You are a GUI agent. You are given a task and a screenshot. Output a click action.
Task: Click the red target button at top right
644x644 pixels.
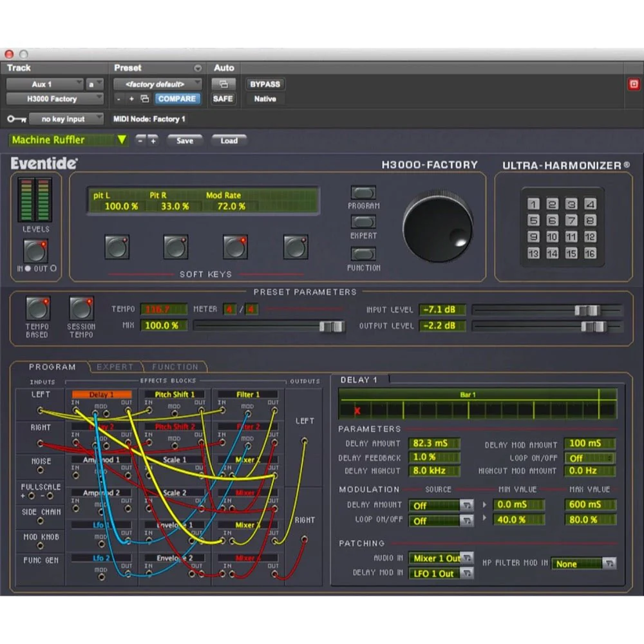pyautogui.click(x=633, y=84)
